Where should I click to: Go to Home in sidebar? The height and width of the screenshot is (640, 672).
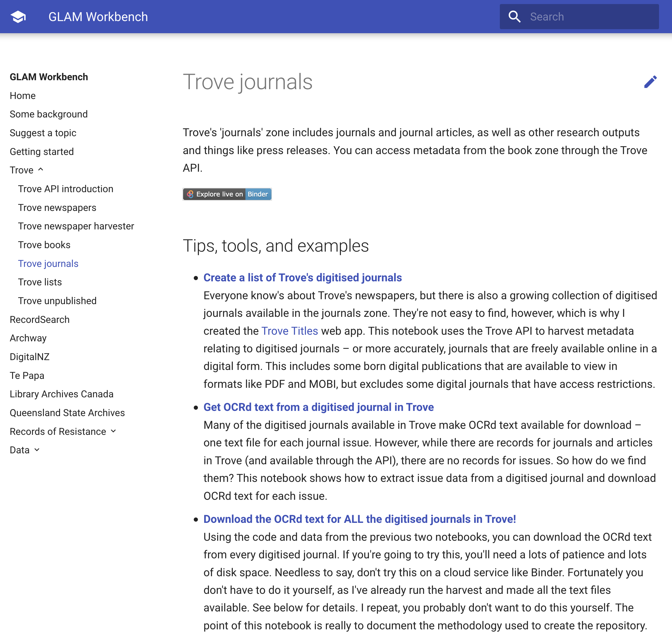[x=22, y=96]
